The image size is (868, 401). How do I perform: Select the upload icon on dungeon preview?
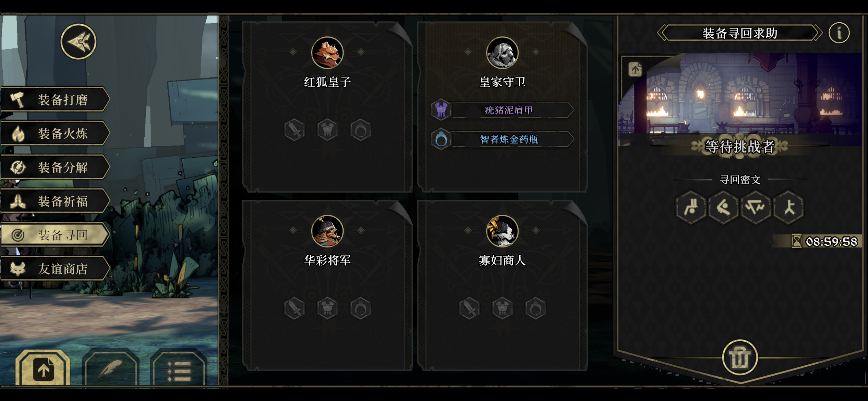click(x=635, y=69)
